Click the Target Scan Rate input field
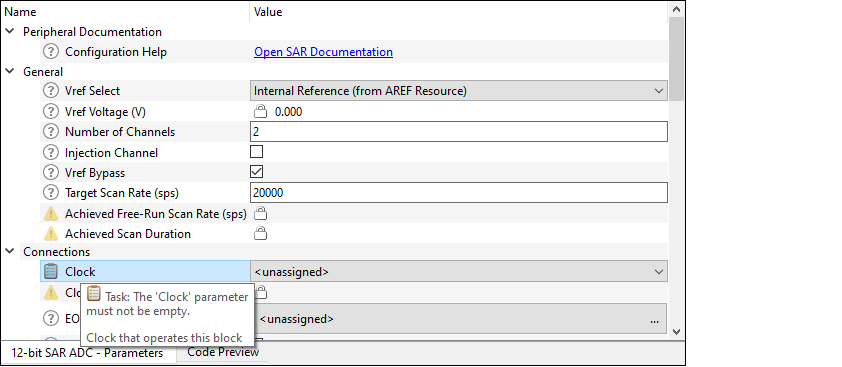842x367 pixels. tap(459, 192)
